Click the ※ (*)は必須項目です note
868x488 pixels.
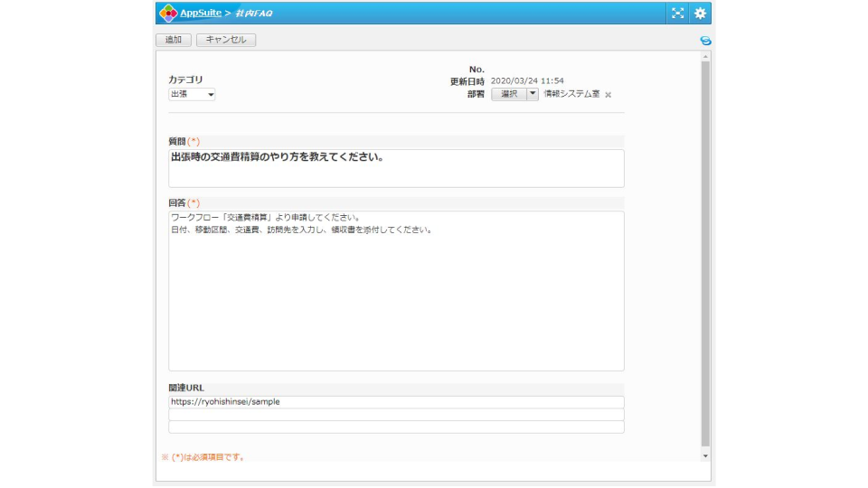pyautogui.click(x=203, y=457)
